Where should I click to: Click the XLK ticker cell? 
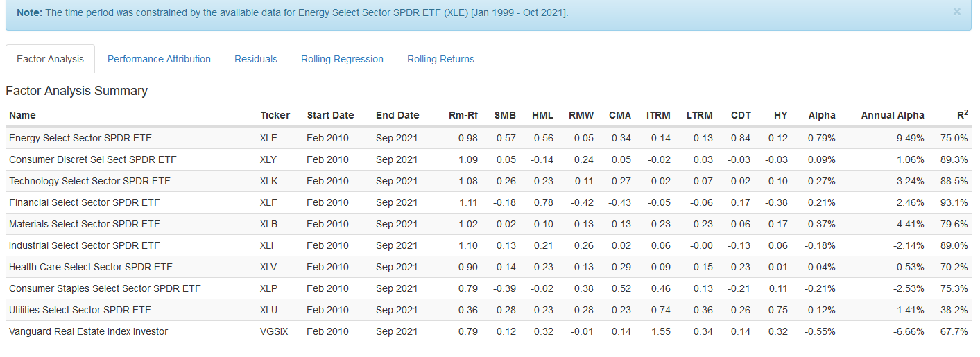pos(268,181)
